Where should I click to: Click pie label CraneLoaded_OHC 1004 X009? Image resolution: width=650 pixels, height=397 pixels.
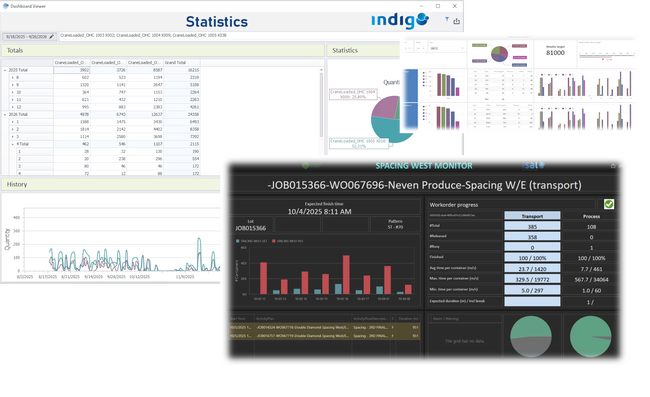click(x=353, y=94)
